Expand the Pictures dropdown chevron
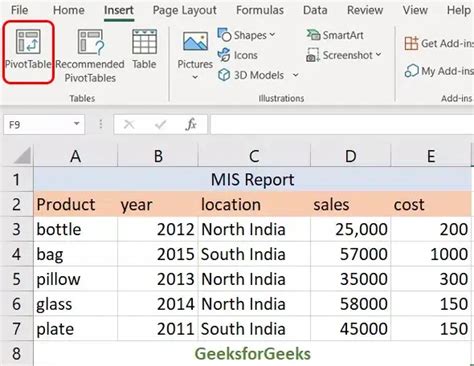Image resolution: width=474 pixels, height=366 pixels. click(195, 77)
